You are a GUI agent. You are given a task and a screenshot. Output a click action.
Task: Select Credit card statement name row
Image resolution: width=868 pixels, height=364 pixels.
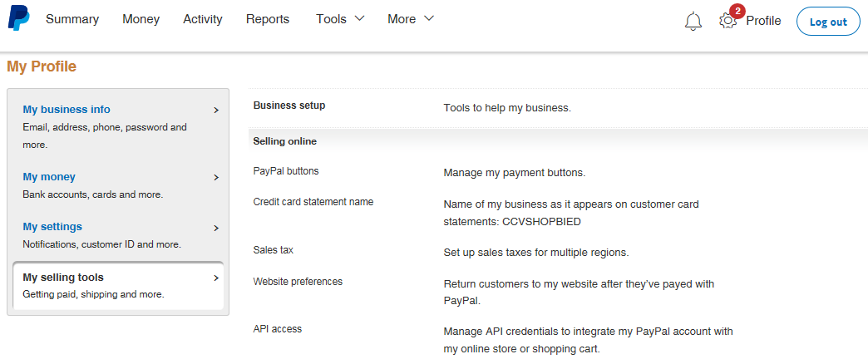click(313, 202)
